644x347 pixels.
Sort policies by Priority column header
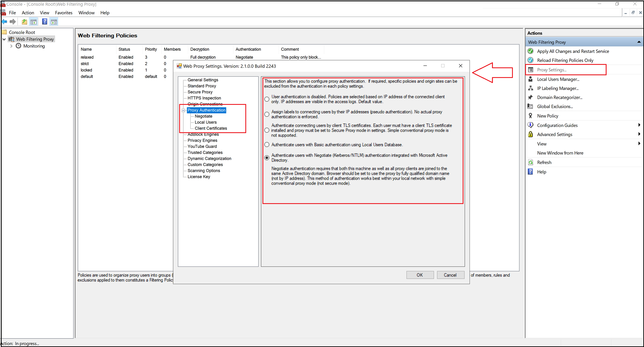151,49
